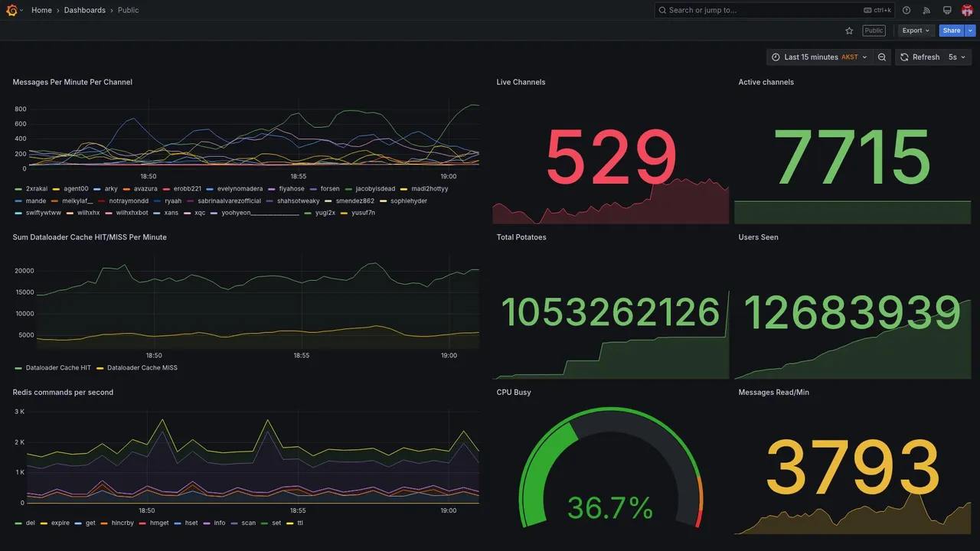The image size is (980, 551).
Task: Focus the Search or jump to field
Action: pos(775,10)
